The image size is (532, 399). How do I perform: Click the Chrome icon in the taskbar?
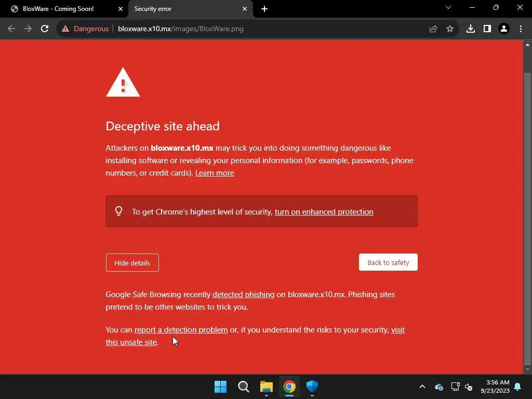click(x=289, y=387)
